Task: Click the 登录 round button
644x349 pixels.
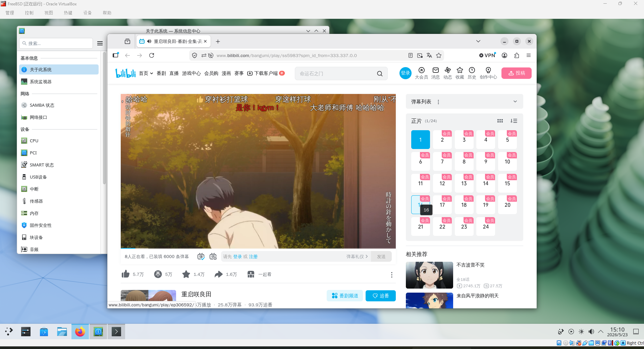Action: pos(406,73)
